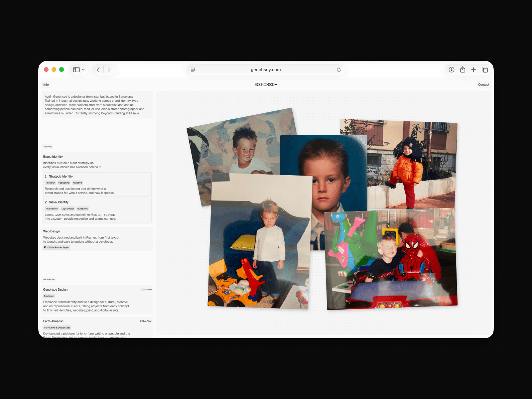
Task: Show the Safari downloads
Action: coord(452,69)
